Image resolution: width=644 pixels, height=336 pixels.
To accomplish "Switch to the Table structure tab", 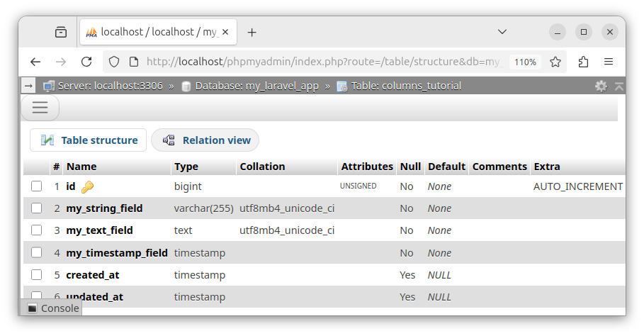I will (89, 140).
